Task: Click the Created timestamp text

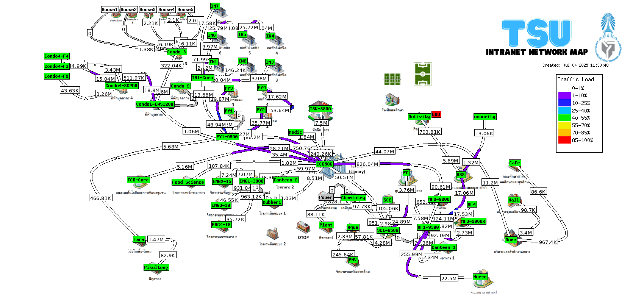Action: pos(575,65)
